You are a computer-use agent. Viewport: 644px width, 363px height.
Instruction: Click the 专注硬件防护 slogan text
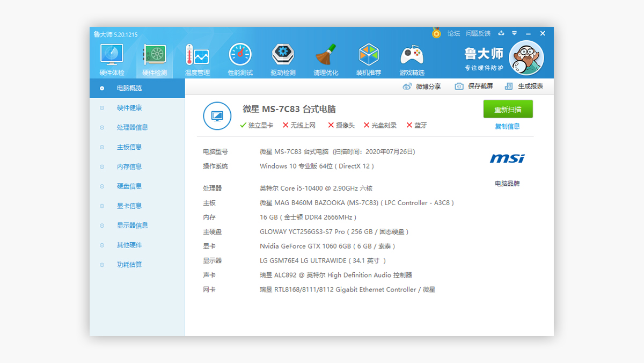pyautogui.click(x=484, y=68)
